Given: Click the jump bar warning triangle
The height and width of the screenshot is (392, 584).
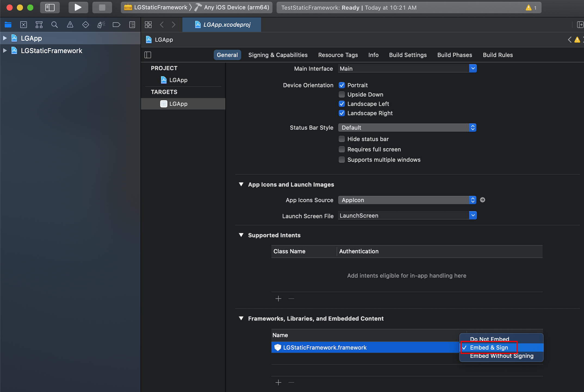Looking at the screenshot, I should coord(577,40).
